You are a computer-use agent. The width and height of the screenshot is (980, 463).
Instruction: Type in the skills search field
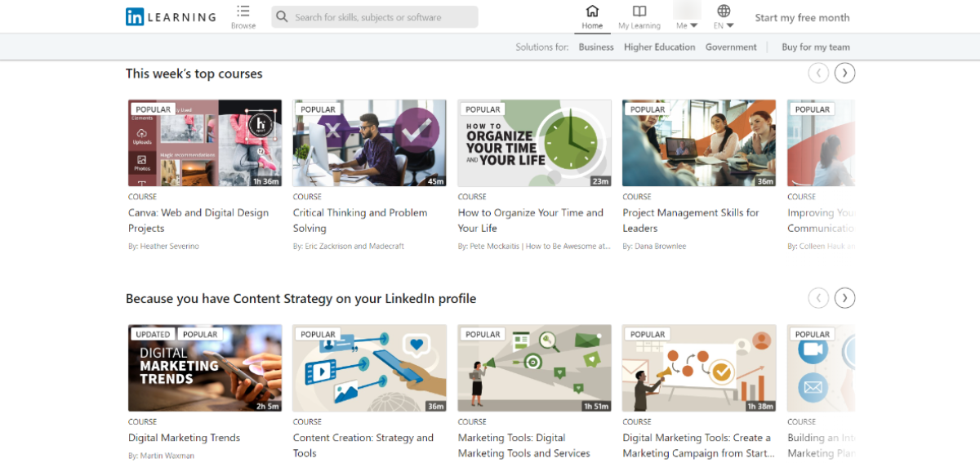(382, 17)
